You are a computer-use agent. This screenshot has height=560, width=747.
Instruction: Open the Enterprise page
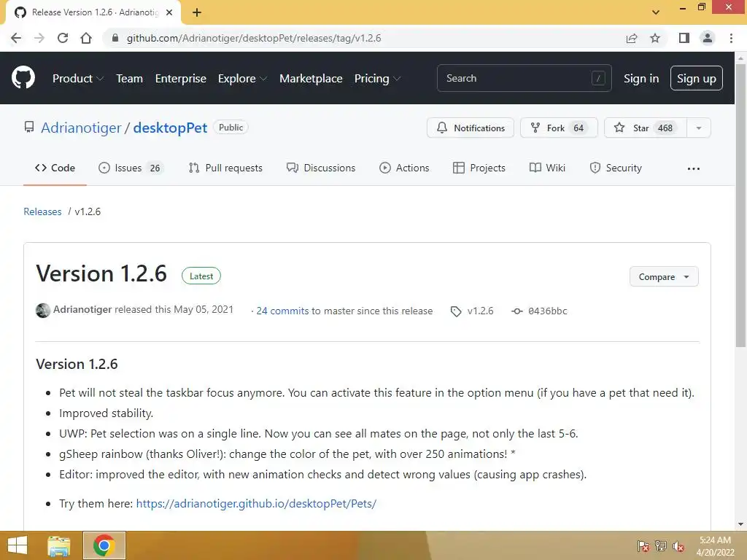click(181, 79)
